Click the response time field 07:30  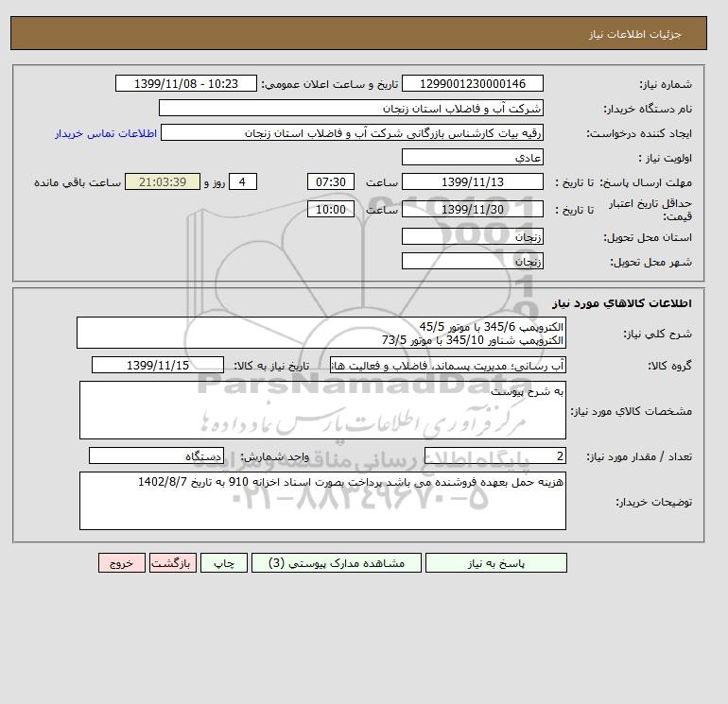pyautogui.click(x=331, y=182)
